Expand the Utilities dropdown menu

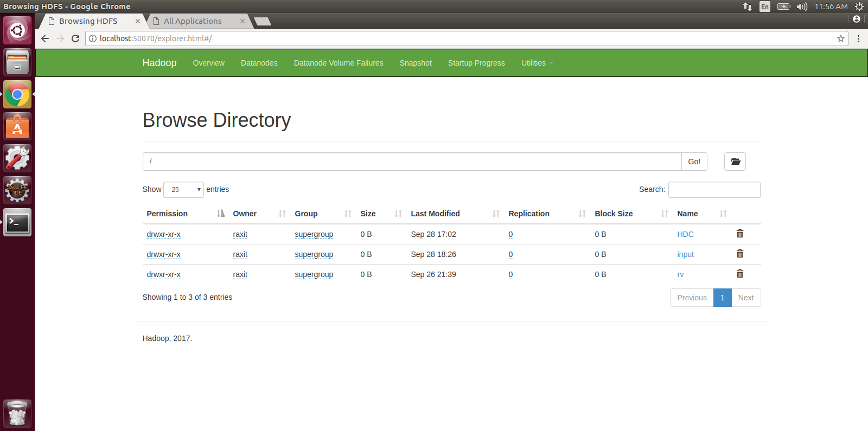(x=537, y=63)
